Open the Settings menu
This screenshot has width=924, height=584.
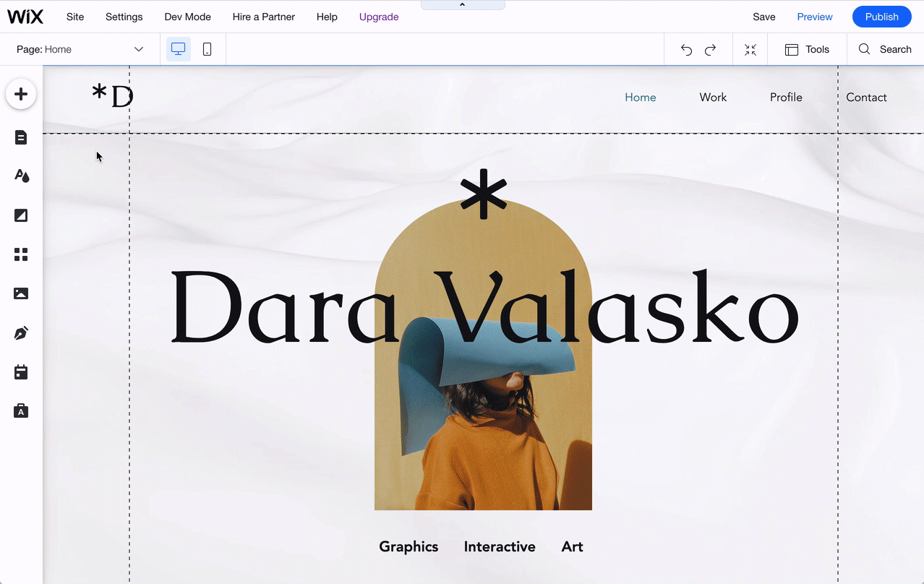124,17
